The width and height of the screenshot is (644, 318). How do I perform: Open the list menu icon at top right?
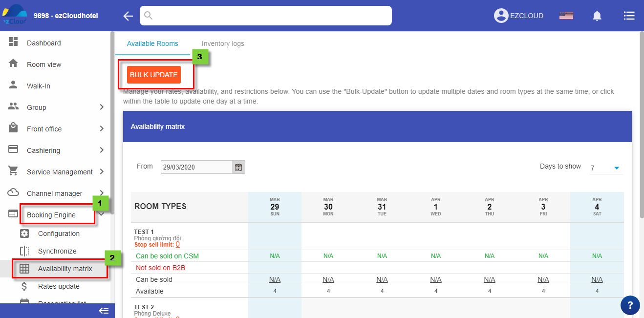[x=629, y=16]
